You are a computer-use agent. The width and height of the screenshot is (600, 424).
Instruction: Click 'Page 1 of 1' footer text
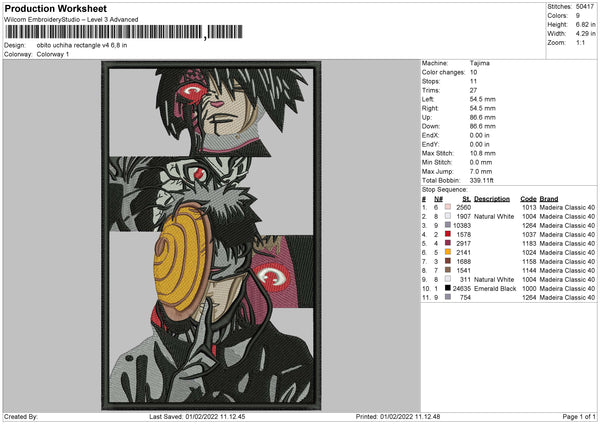[x=579, y=416]
